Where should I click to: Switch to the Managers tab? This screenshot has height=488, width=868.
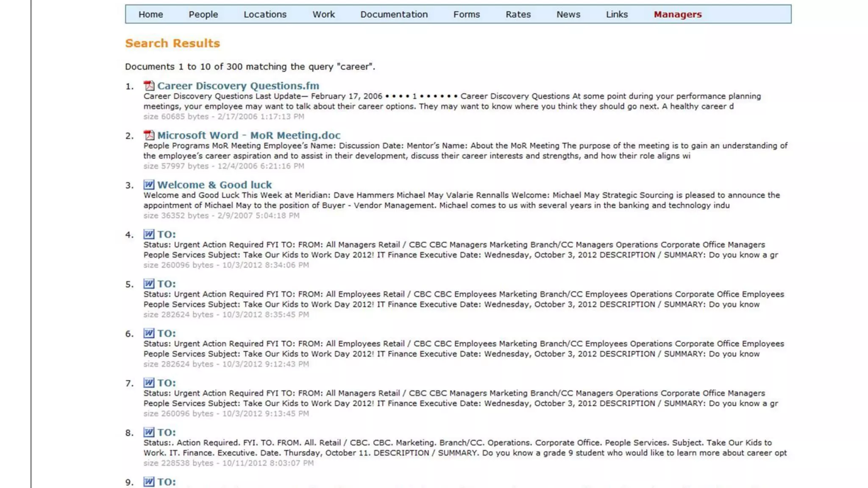677,14
